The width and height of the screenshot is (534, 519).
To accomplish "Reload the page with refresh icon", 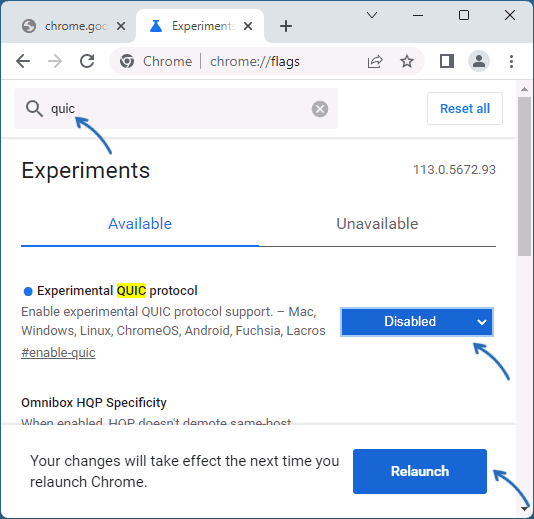I will pos(87,62).
